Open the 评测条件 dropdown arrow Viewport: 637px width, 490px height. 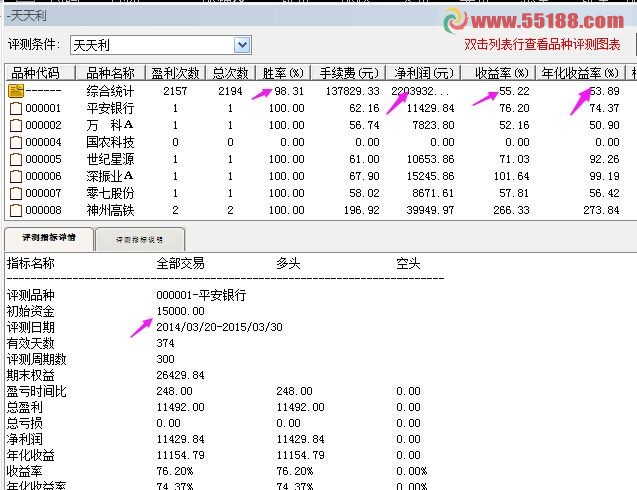tap(242, 45)
